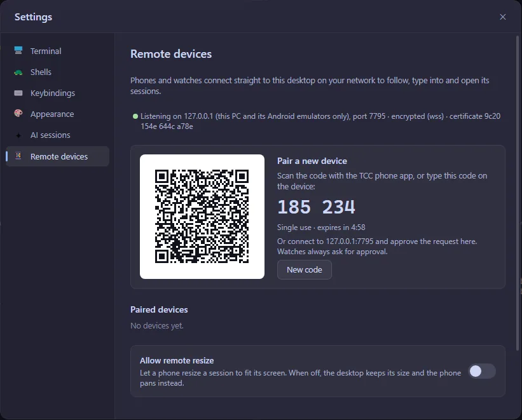Viewport: 522px width, 420px height.
Task: Close the Settings dialog
Action: coord(503,17)
